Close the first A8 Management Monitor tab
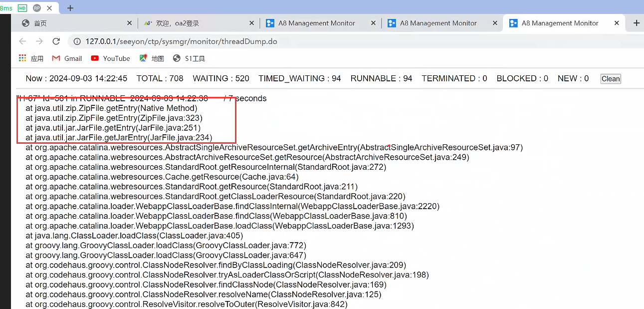Screen dimensions: 644x309 point(373,23)
